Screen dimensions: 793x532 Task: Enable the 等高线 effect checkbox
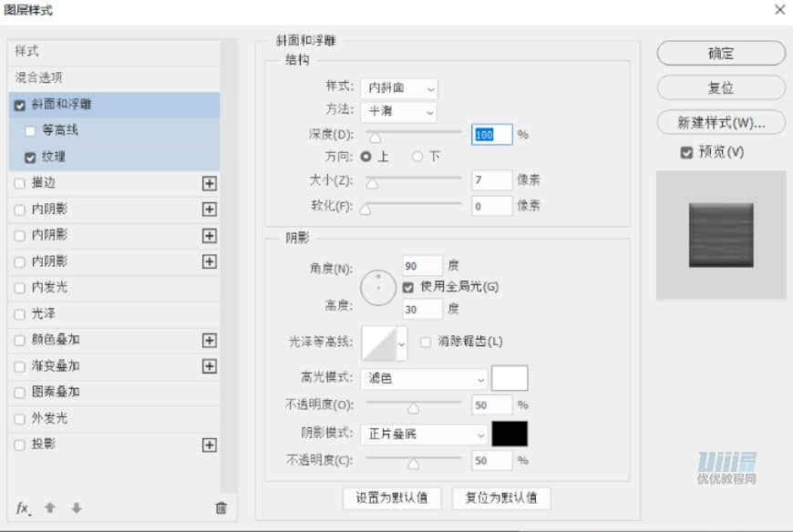click(30, 130)
